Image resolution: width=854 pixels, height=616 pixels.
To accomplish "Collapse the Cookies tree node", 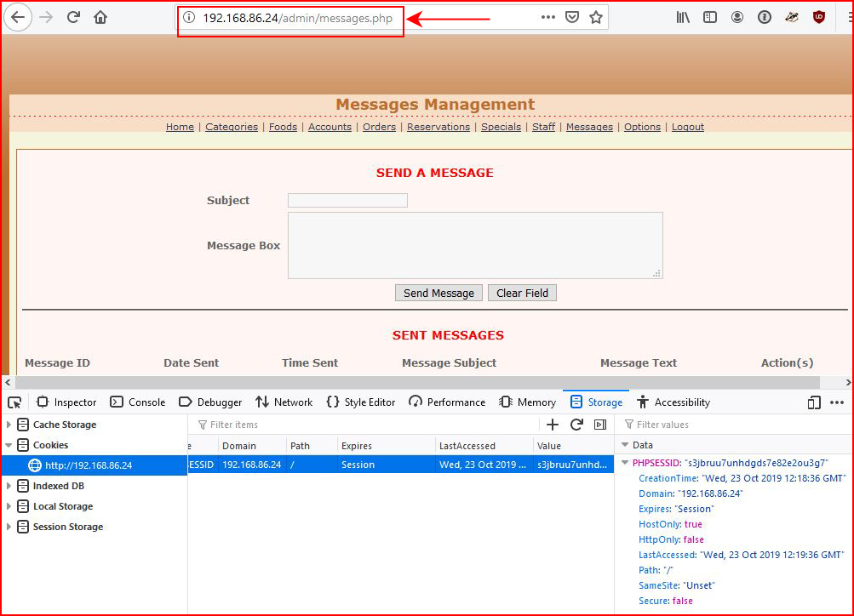I will coord(9,445).
